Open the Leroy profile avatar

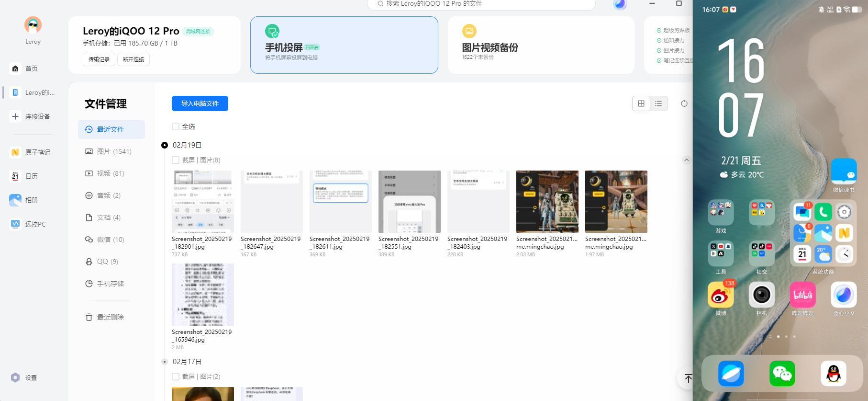[x=33, y=25]
